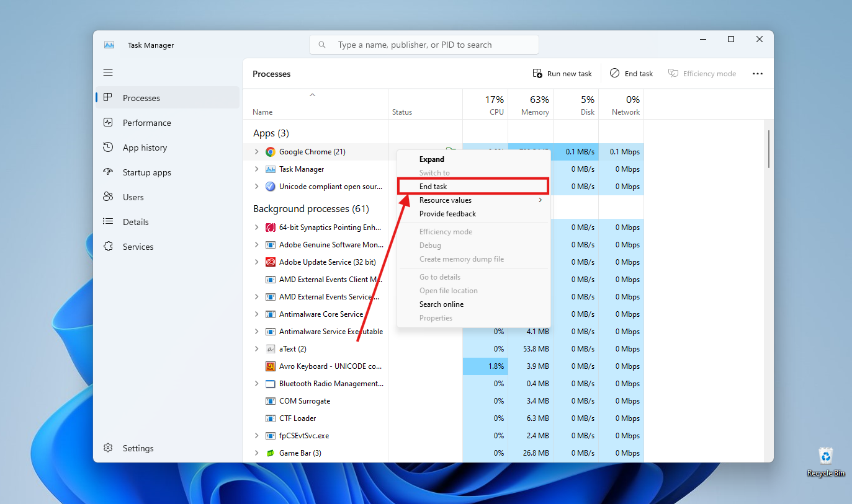The width and height of the screenshot is (852, 504).
Task: Click the process search box
Action: (x=424, y=45)
